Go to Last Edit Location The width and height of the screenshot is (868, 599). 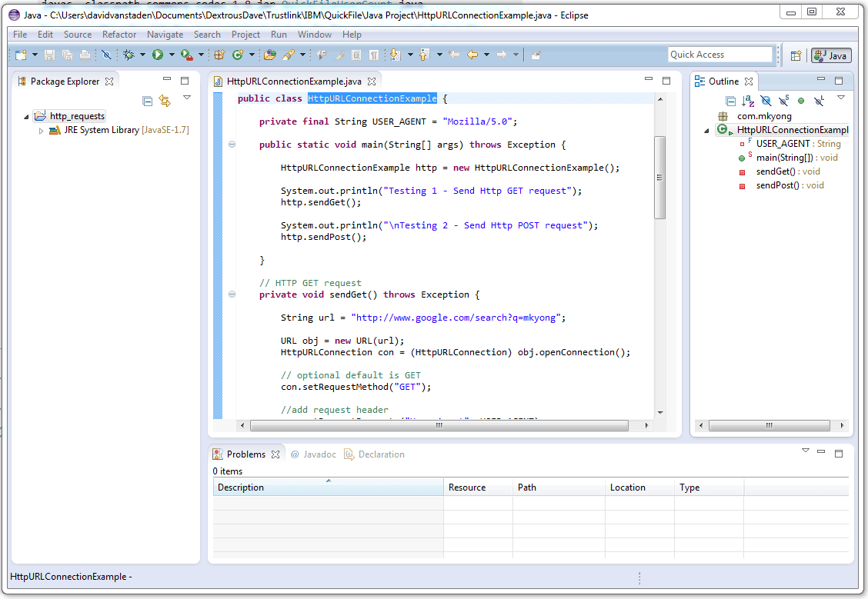[x=454, y=55]
